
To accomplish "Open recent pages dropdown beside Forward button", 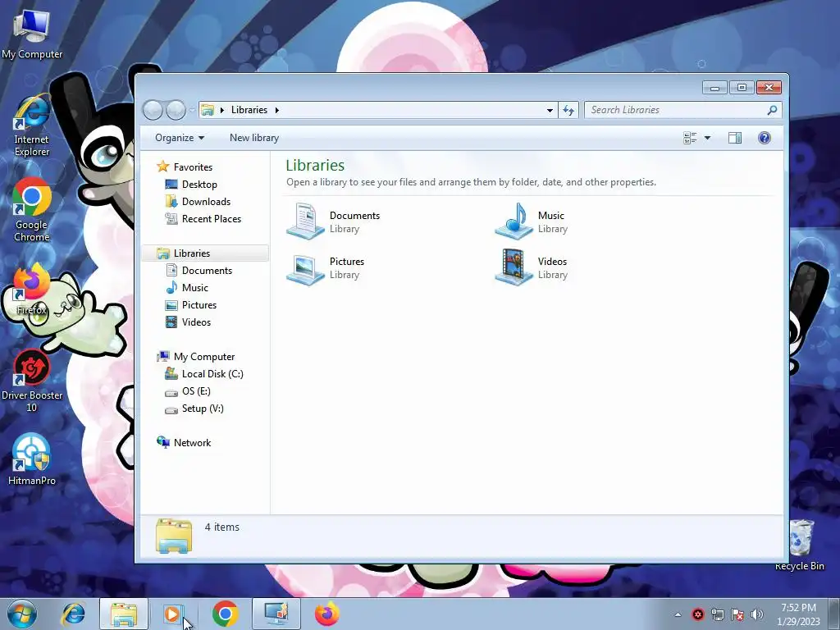I will (x=192, y=111).
